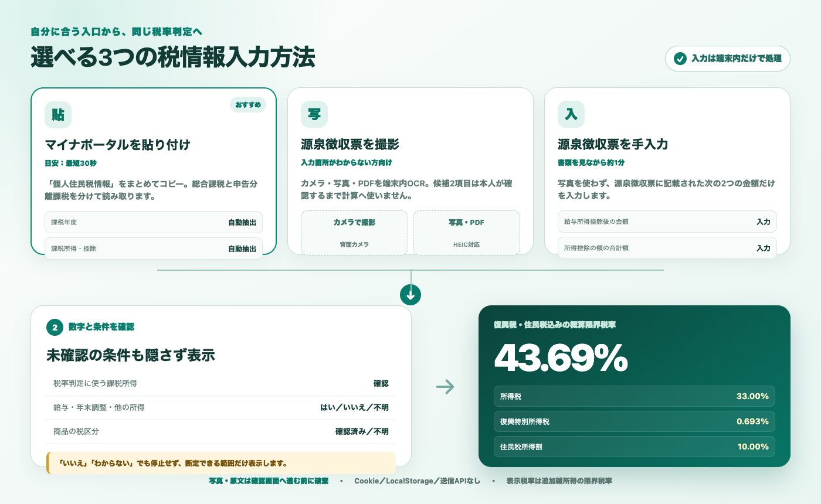
Task: Click the 給与所得控除後の金額 input row
Action: click(x=667, y=222)
